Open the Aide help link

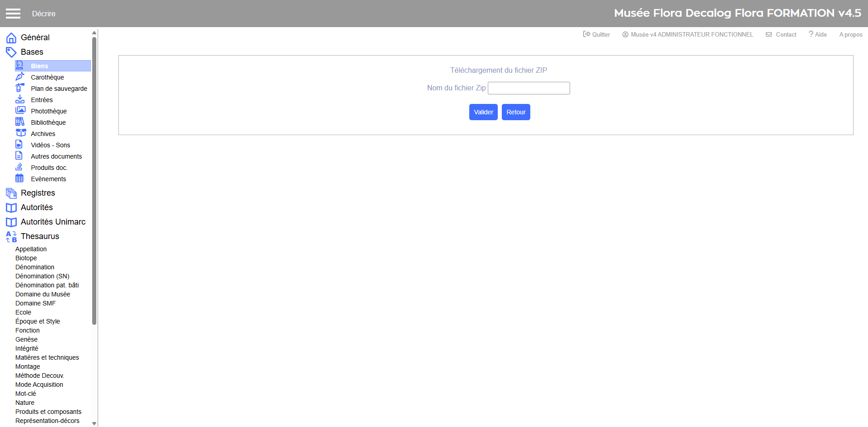click(818, 34)
